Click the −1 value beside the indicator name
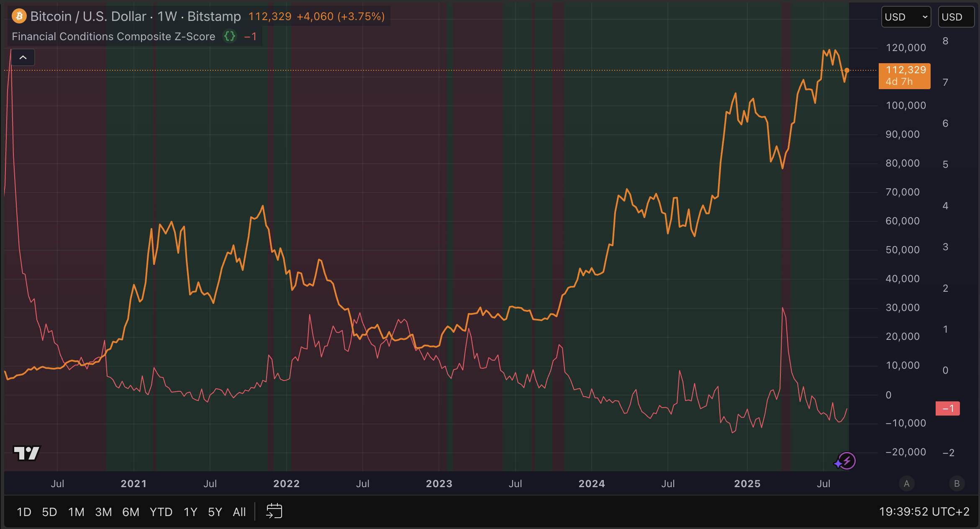 [250, 36]
